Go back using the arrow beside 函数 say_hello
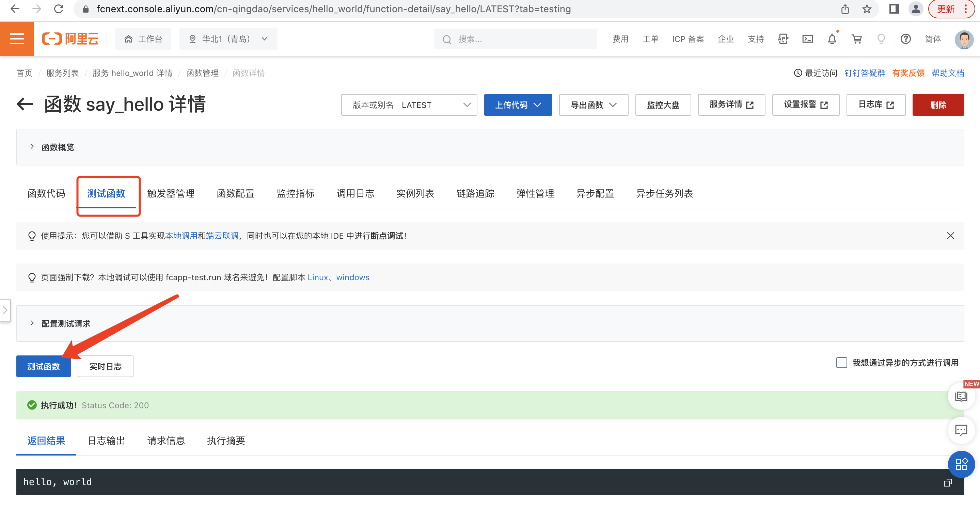The image size is (980, 510). (x=25, y=104)
